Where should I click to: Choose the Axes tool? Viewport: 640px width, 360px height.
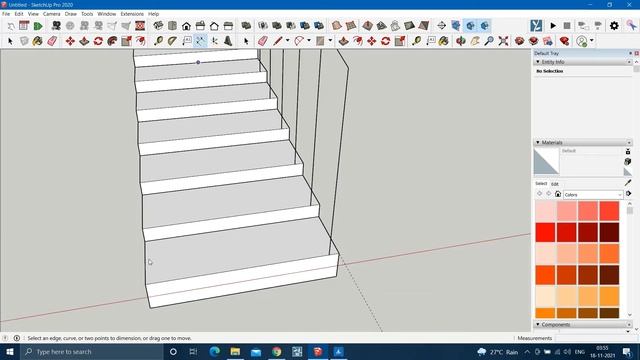coord(215,41)
